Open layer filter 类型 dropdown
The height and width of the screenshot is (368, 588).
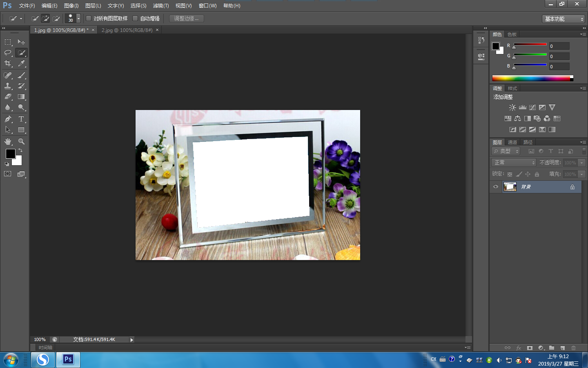click(x=506, y=151)
